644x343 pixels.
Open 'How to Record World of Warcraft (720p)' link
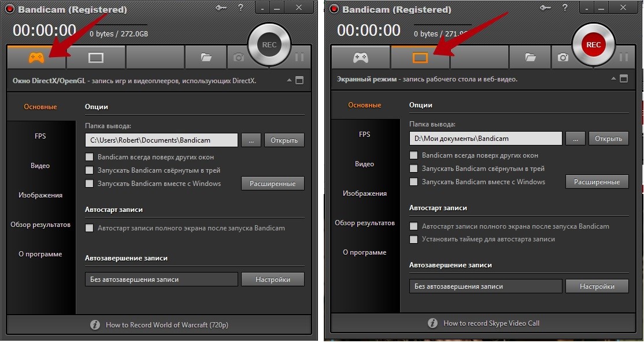click(166, 325)
